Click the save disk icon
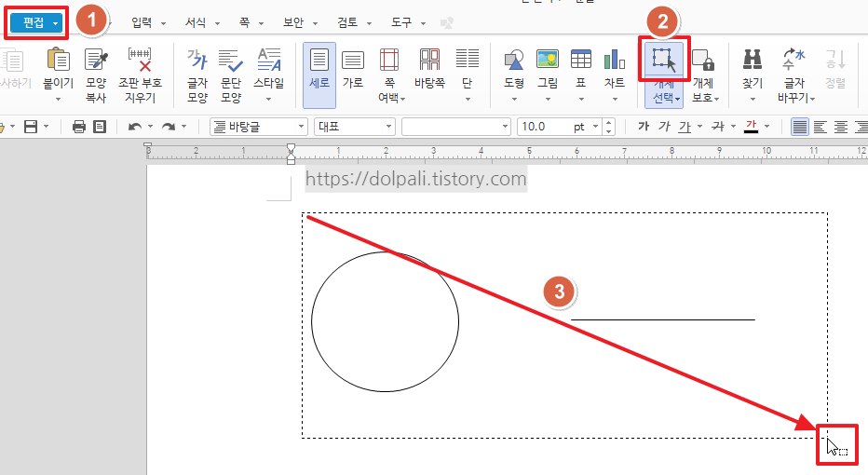The width and height of the screenshot is (868, 475). tap(31, 127)
